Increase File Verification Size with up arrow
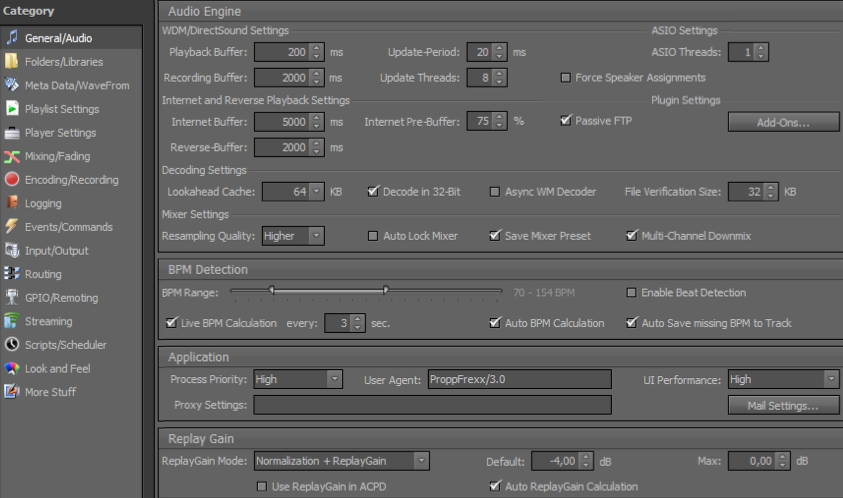 click(x=771, y=187)
